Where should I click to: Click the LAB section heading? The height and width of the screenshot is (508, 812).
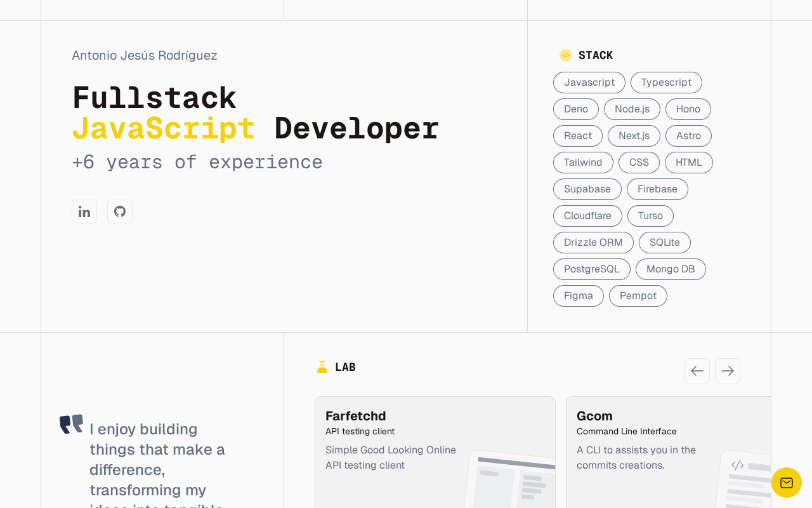pos(345,367)
